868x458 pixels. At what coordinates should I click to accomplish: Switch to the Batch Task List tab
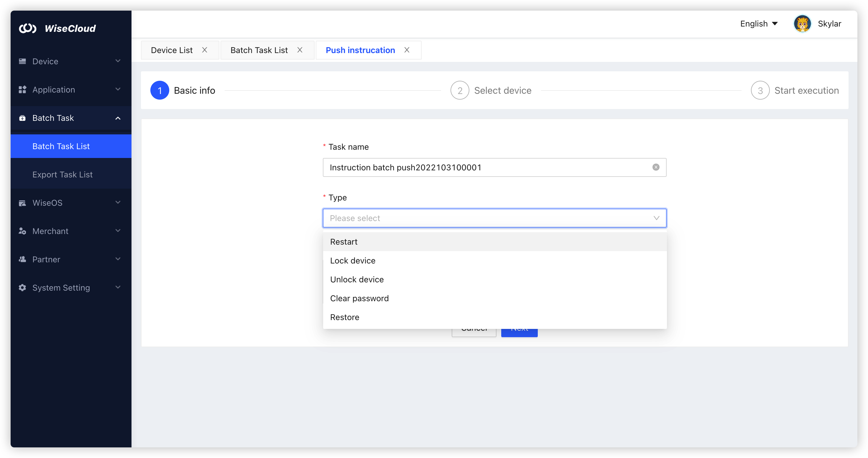click(x=259, y=50)
